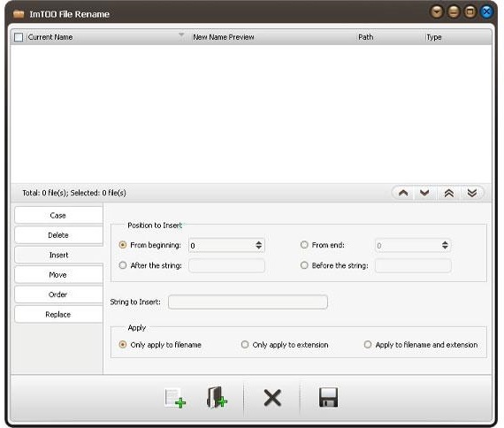Move item down with single down arrow
The width and height of the screenshot is (504, 428).
click(x=424, y=193)
